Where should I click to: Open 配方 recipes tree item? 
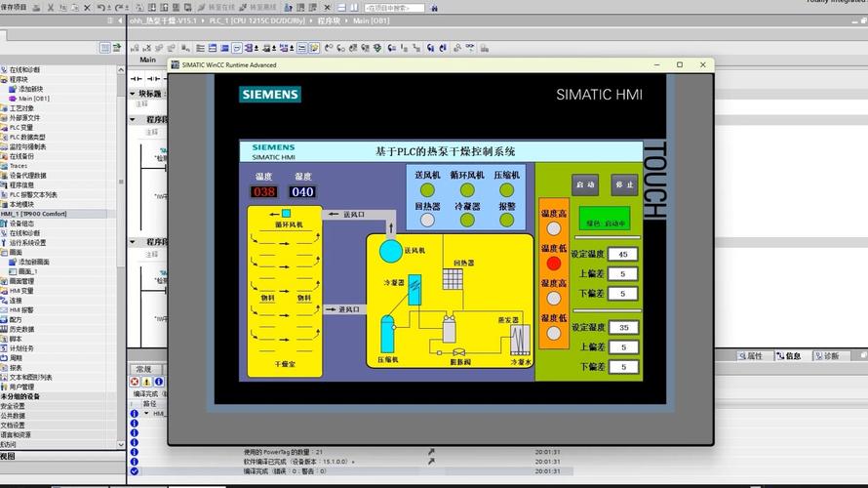click(16, 319)
